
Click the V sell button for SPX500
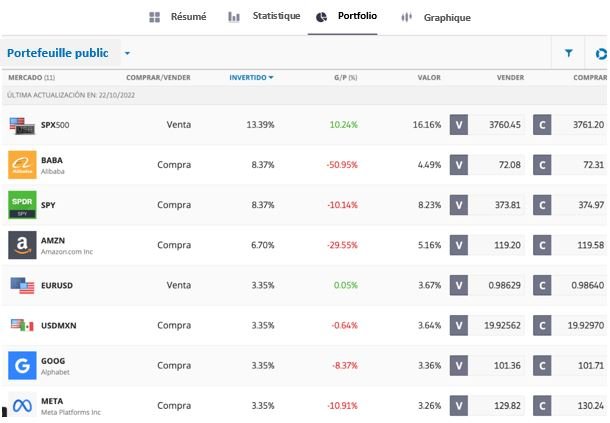459,125
